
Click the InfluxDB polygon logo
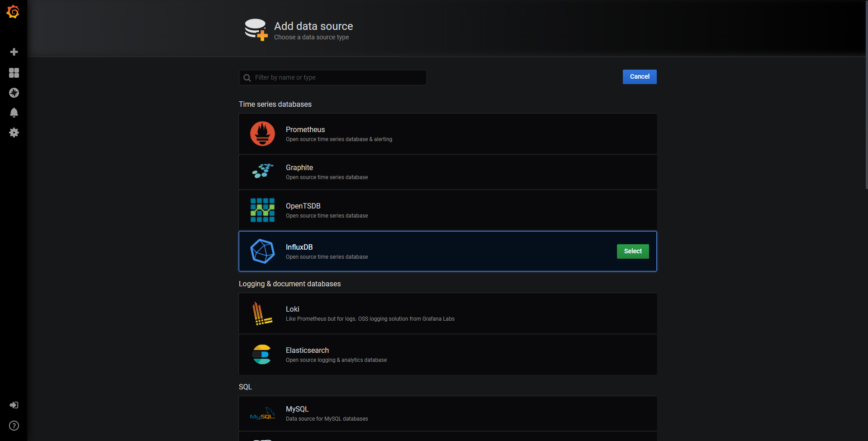coord(262,251)
